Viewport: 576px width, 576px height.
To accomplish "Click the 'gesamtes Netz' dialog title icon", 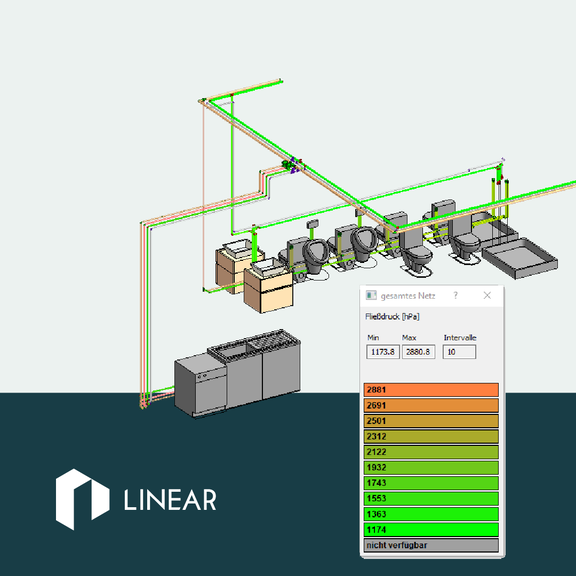I will [371, 295].
